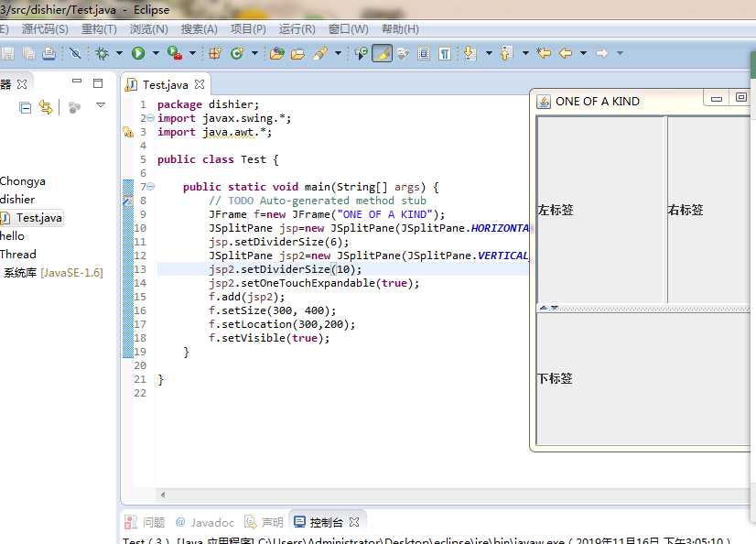This screenshot has width=756, height=544.
Task: Open the 项目(P) menu
Action: tap(248, 29)
